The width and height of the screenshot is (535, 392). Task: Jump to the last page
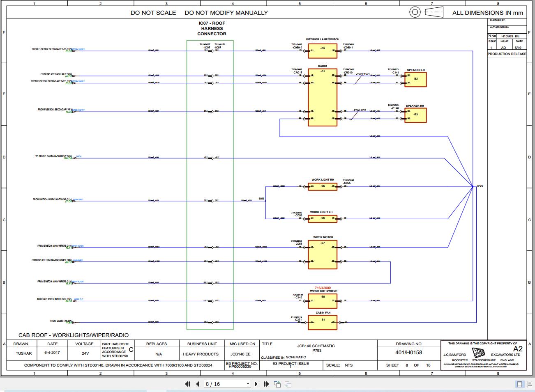266,384
